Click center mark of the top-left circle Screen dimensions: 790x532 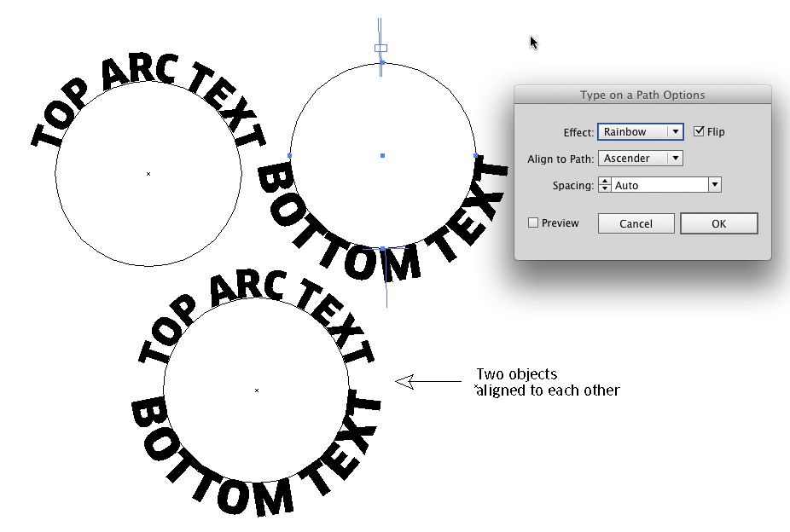[148, 174]
